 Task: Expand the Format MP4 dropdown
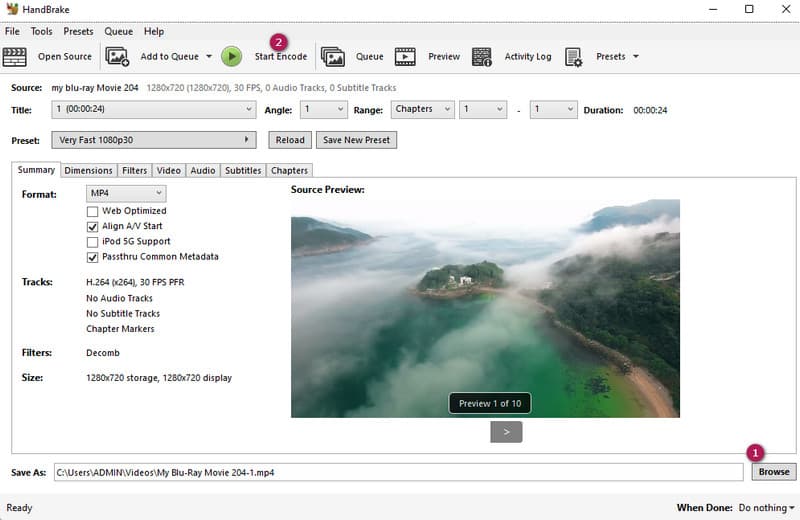125,193
